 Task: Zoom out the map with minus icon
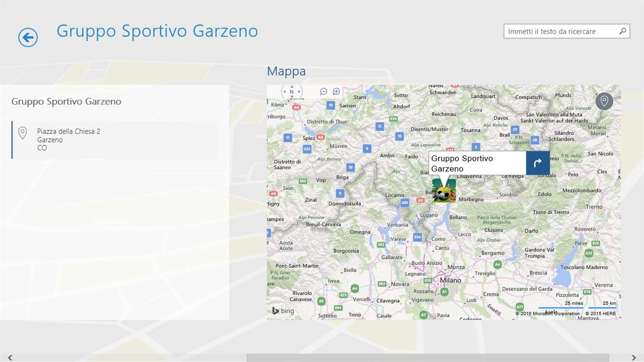(x=324, y=92)
